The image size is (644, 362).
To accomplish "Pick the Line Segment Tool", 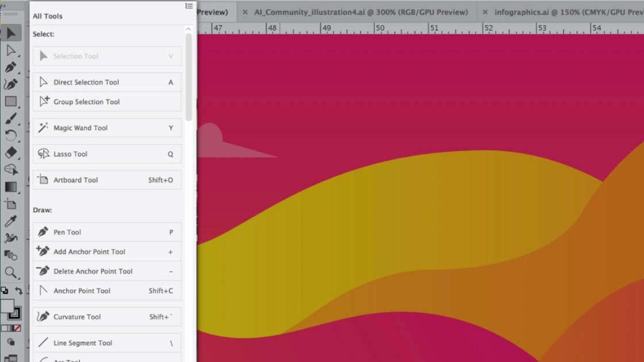I will pyautogui.click(x=107, y=342).
